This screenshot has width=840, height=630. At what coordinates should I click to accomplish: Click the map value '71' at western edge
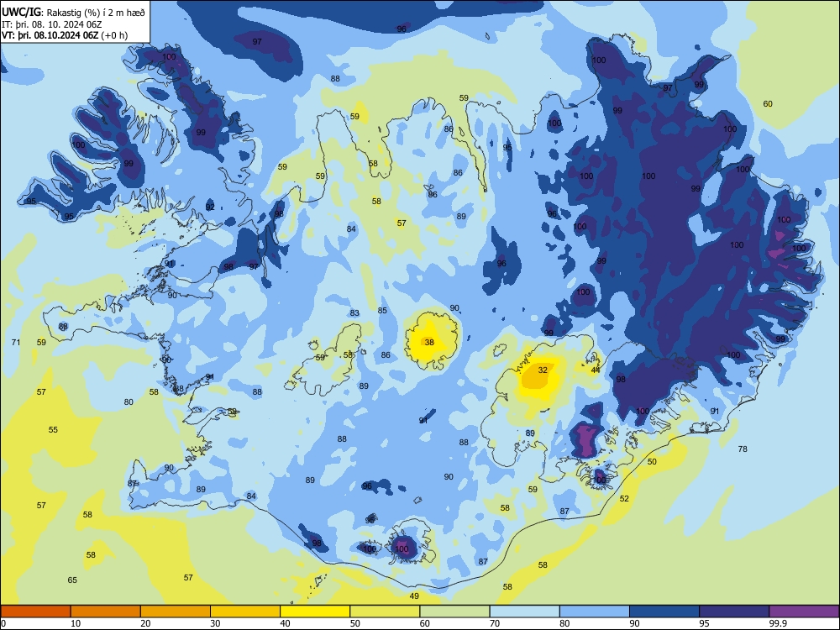pyautogui.click(x=16, y=343)
